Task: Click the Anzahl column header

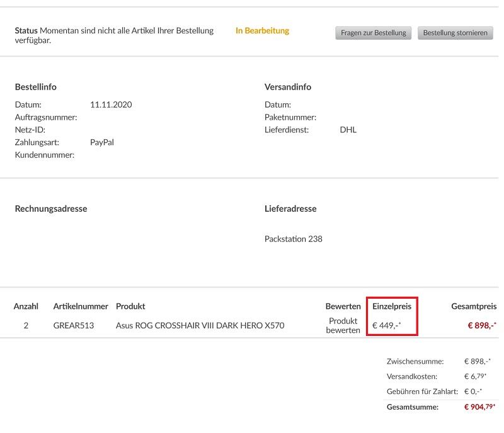Action: click(x=26, y=306)
